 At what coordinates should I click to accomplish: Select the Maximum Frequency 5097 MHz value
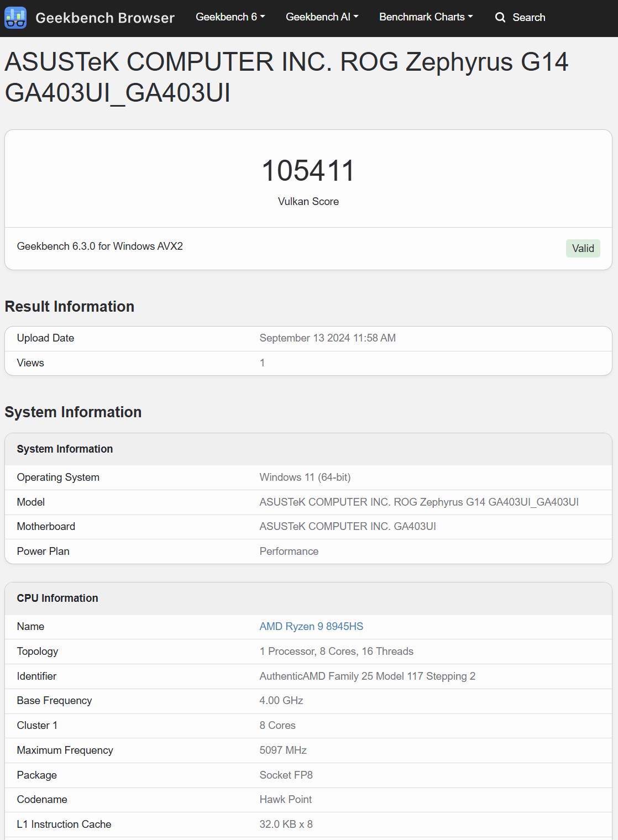(x=283, y=750)
